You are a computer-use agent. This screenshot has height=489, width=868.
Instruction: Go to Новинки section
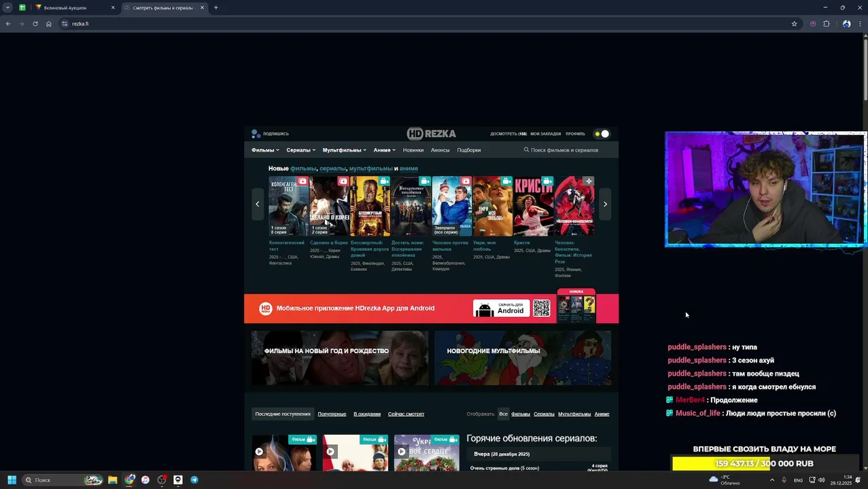[413, 150]
